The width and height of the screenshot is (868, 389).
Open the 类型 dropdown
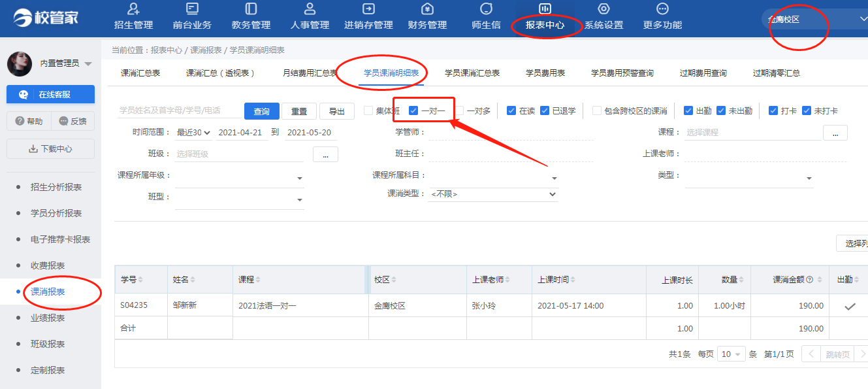click(x=749, y=177)
